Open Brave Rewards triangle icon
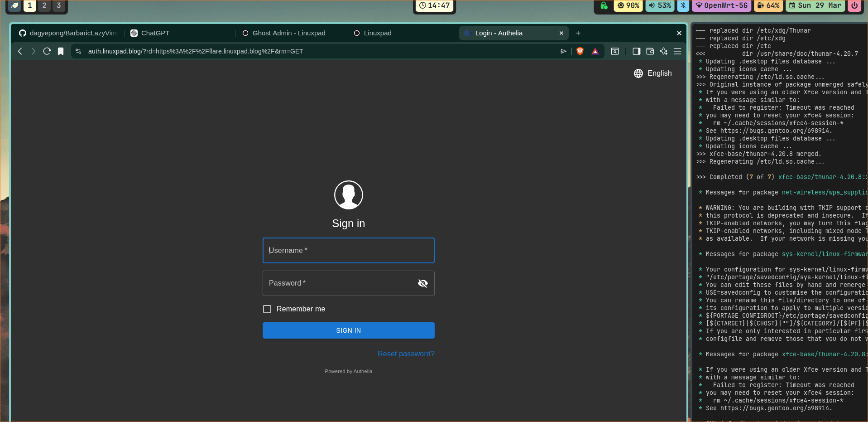 (x=595, y=51)
